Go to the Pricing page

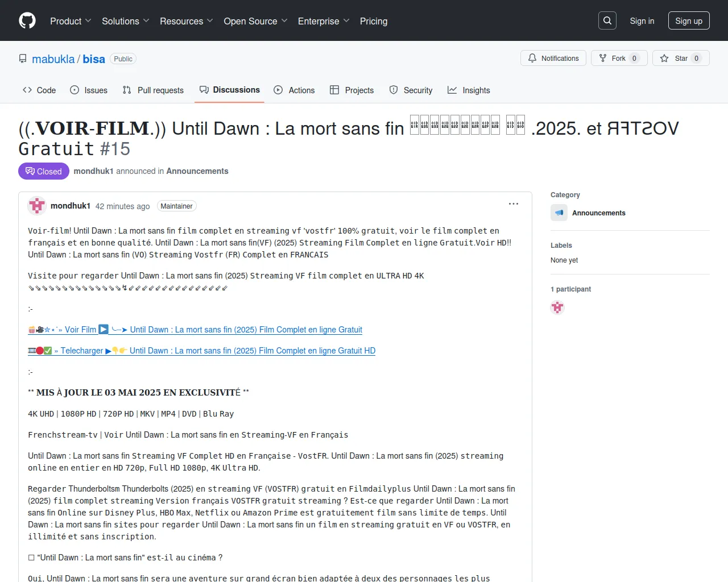(374, 21)
